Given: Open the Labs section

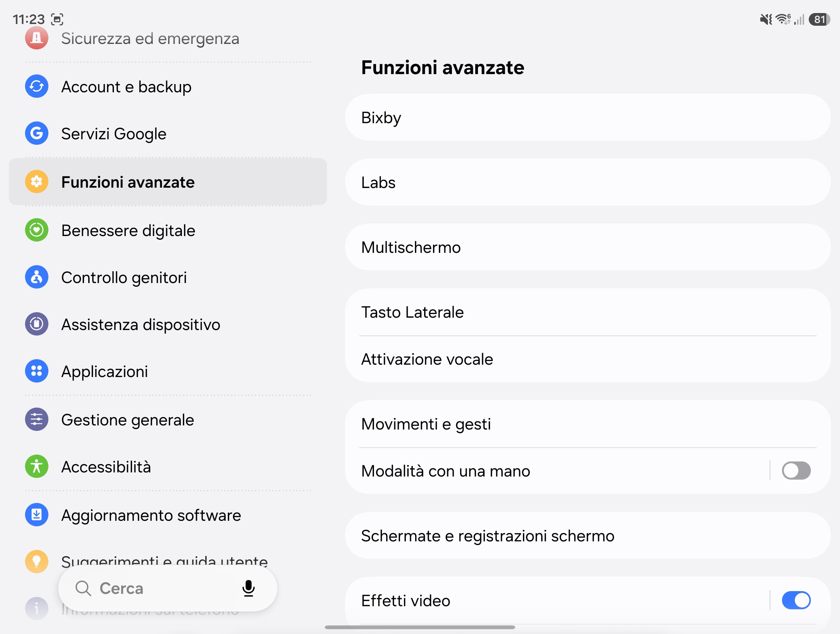Looking at the screenshot, I should tap(587, 183).
